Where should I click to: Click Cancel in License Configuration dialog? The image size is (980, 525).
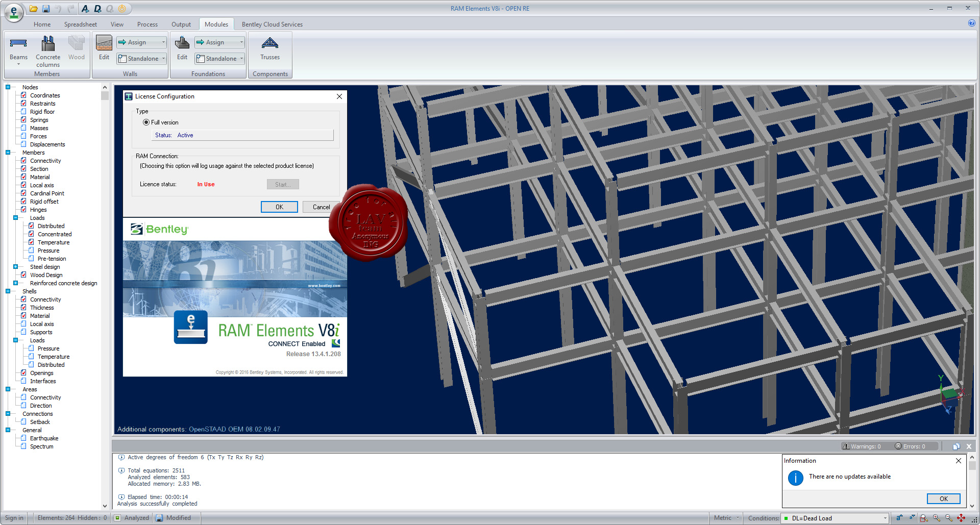321,207
